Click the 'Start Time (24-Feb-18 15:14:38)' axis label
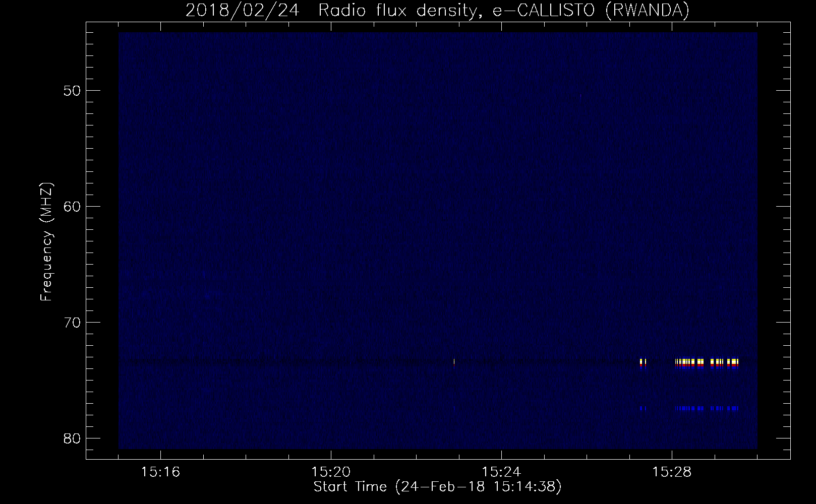Viewport: 816px width, 504px height. (437, 487)
